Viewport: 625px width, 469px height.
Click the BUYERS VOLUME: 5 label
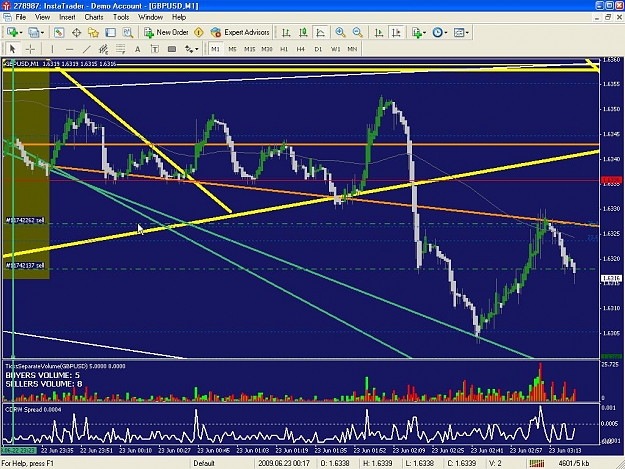click(42, 375)
